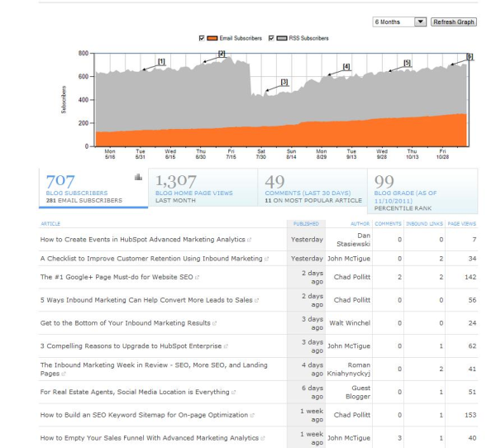Click graph annotation marker [3]
Viewport: 496px width, 448px height.
(284, 82)
